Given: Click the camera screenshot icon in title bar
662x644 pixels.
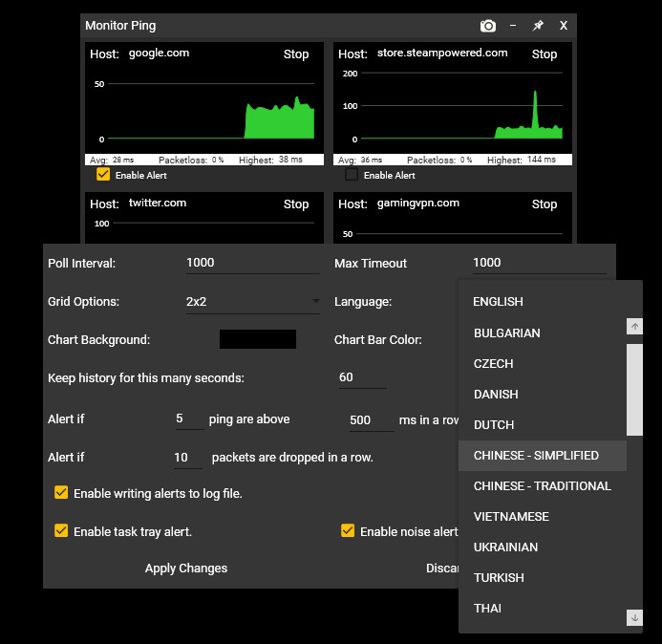Looking at the screenshot, I should click(x=488, y=26).
